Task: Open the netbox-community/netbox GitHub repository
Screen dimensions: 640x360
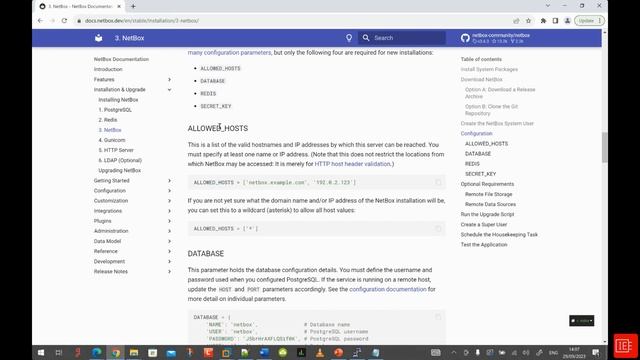Action: [x=496, y=38]
